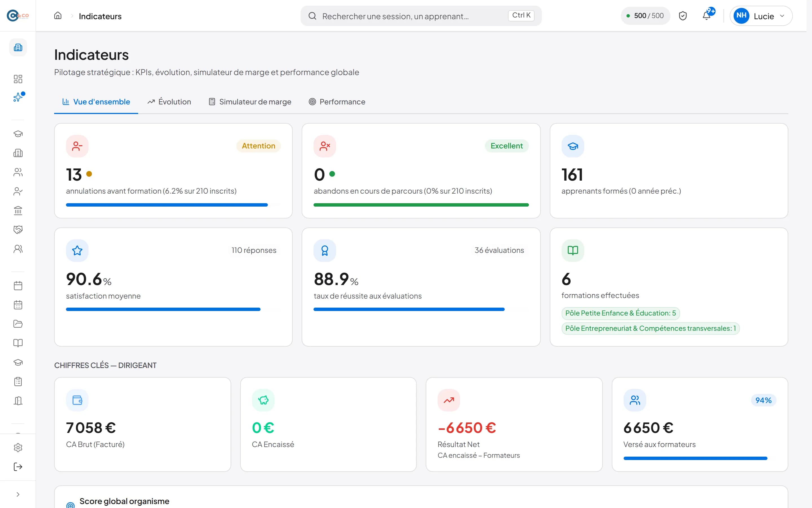Click the Résultat Net -6650 € value

(x=467, y=428)
